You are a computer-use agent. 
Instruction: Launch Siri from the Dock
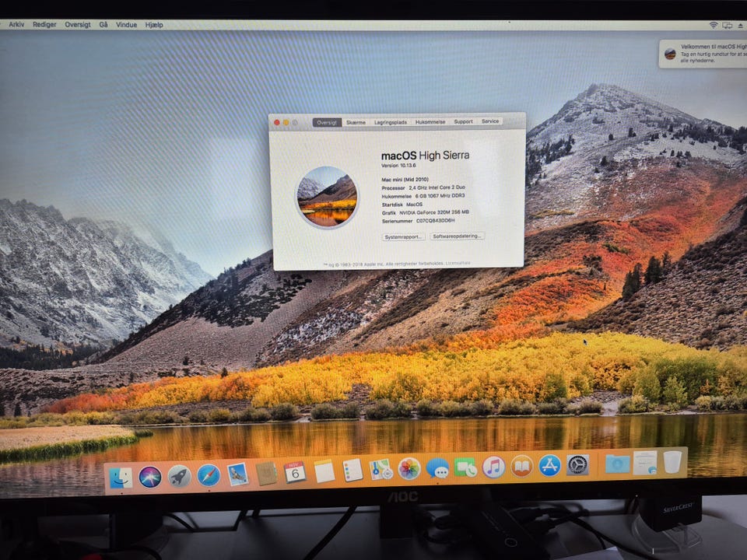tap(149, 477)
